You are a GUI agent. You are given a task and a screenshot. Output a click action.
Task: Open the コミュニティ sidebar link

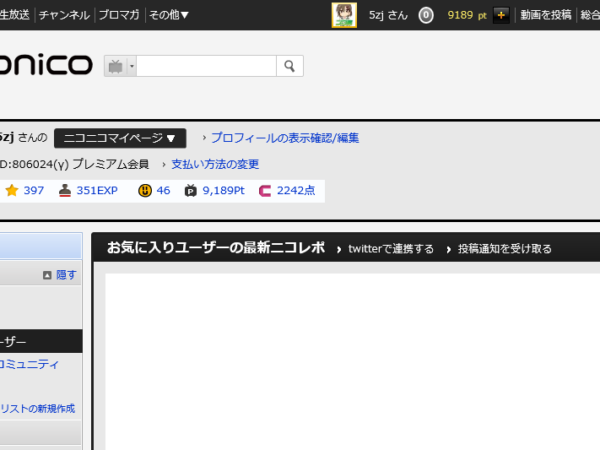[29, 364]
